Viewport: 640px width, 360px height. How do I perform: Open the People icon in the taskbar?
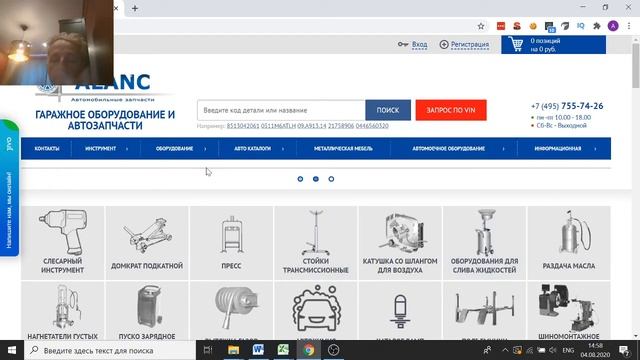point(487,350)
